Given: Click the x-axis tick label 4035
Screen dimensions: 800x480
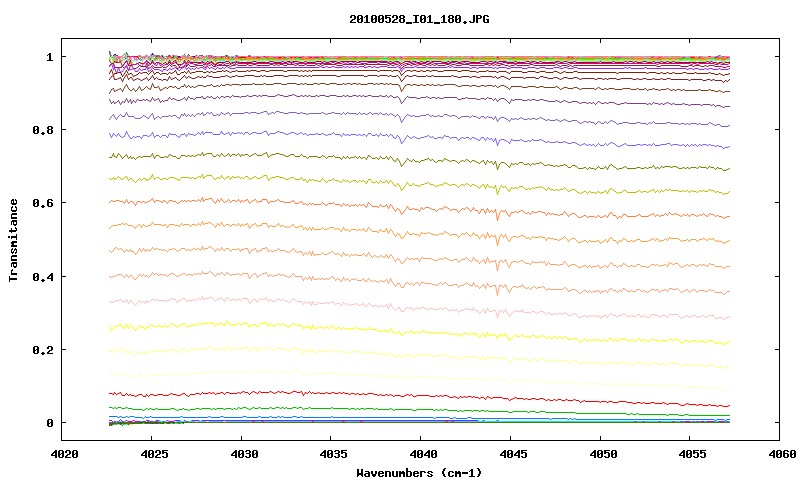Looking at the screenshot, I should coord(334,454).
